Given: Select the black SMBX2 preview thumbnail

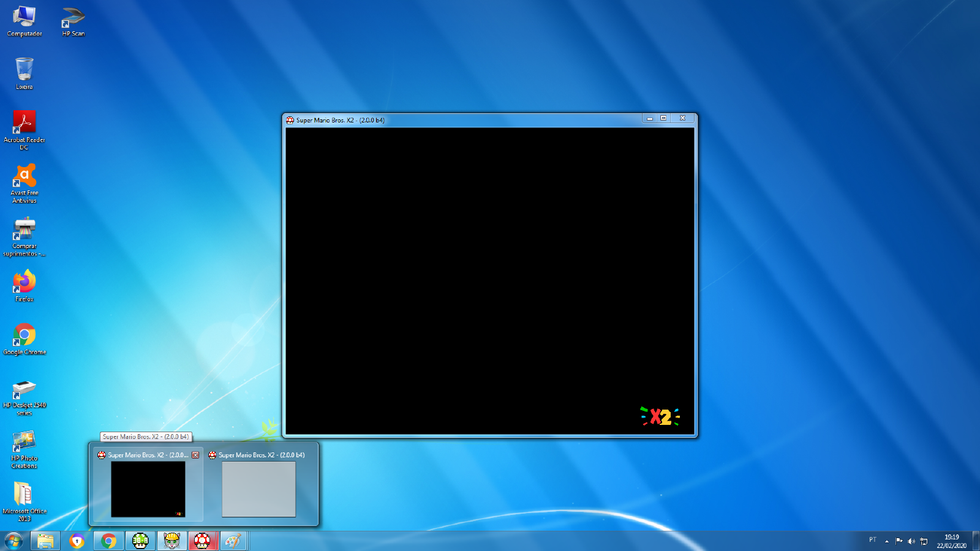Looking at the screenshot, I should (x=148, y=489).
